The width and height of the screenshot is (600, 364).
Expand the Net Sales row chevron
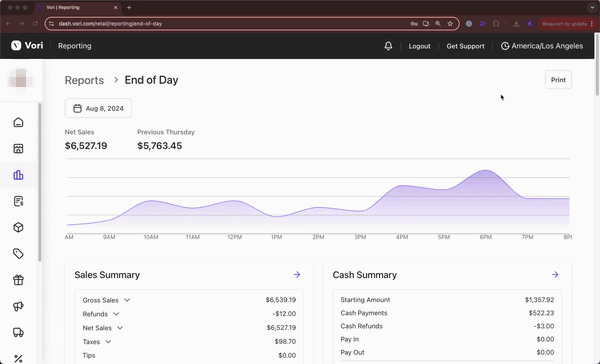click(x=120, y=328)
